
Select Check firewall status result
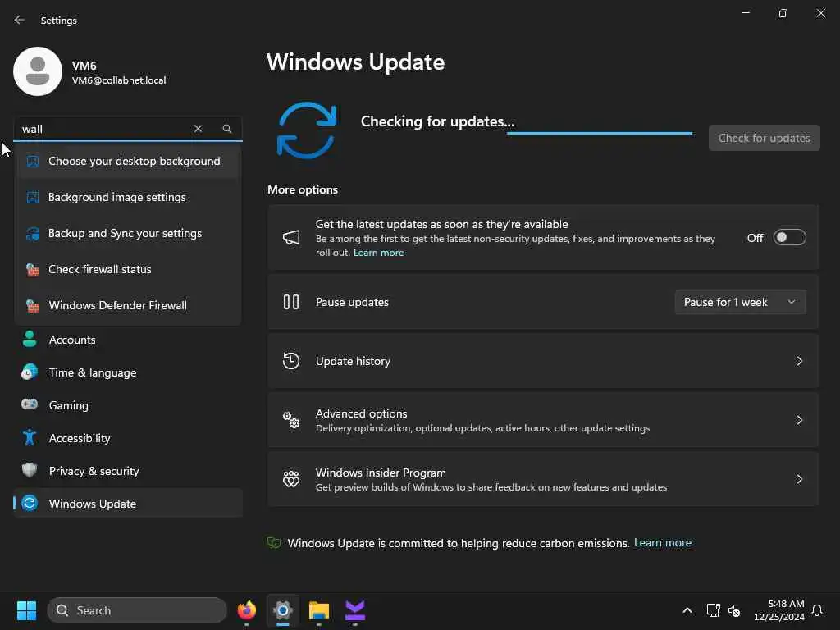point(128,269)
